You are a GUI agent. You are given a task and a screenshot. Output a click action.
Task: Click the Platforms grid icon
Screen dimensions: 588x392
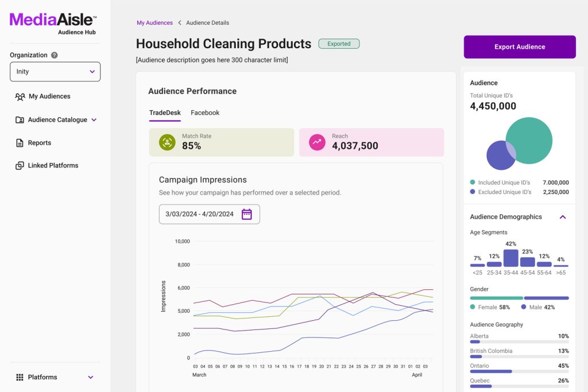coord(20,377)
